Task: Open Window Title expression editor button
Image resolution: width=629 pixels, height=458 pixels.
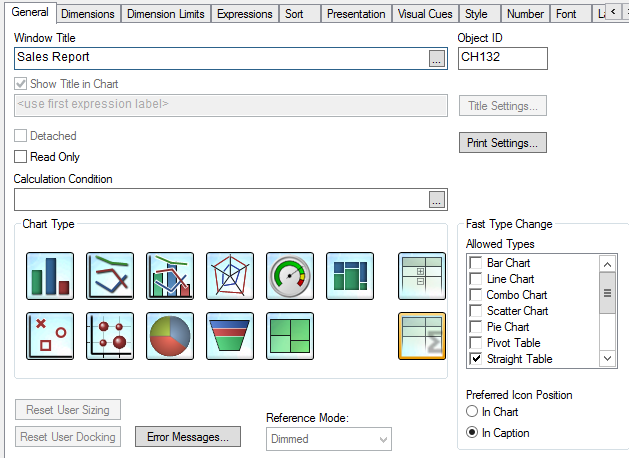Action: tap(436, 59)
